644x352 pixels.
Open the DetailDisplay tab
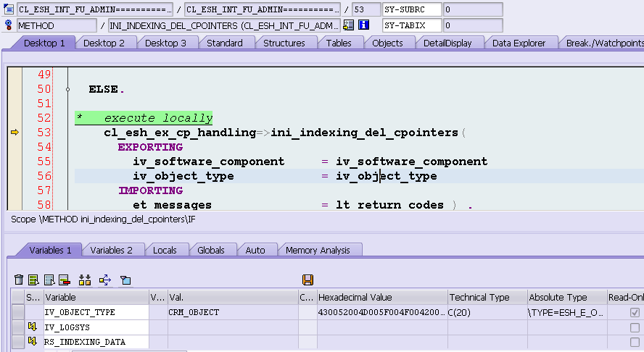pyautogui.click(x=447, y=43)
